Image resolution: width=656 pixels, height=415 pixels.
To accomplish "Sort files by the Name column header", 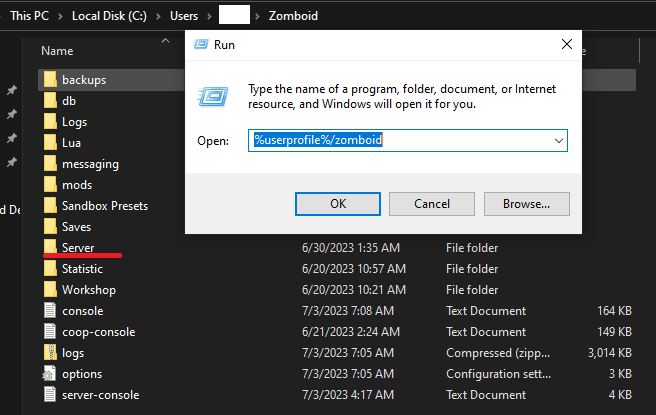I will (x=58, y=50).
